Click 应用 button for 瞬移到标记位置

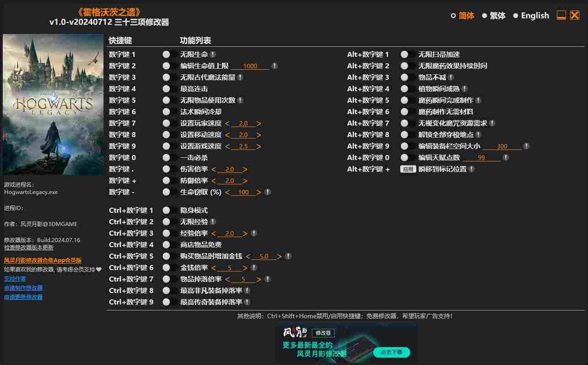[408, 169]
